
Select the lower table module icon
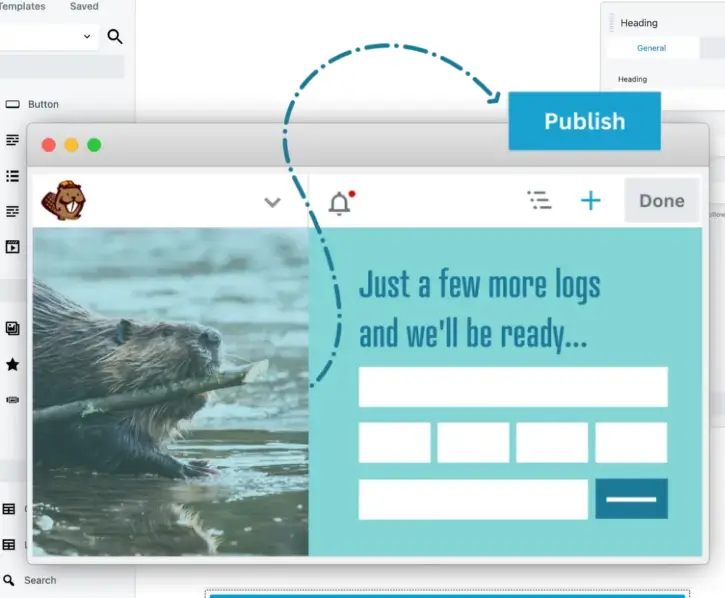pos(9,544)
